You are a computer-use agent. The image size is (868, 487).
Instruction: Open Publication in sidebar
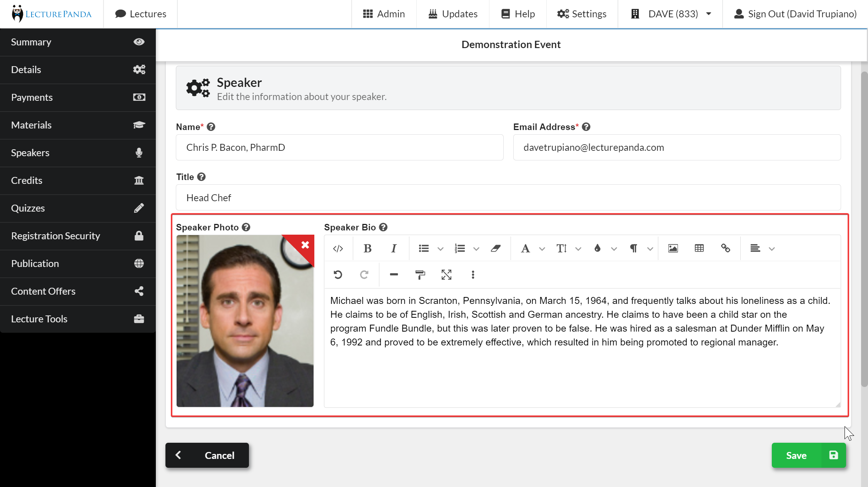coord(78,264)
